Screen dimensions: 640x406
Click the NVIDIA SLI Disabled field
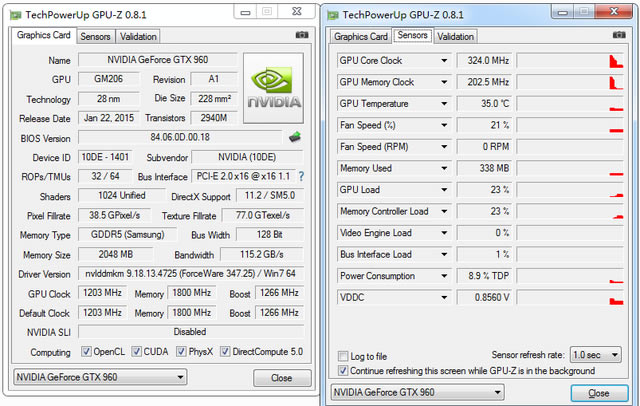click(x=191, y=332)
